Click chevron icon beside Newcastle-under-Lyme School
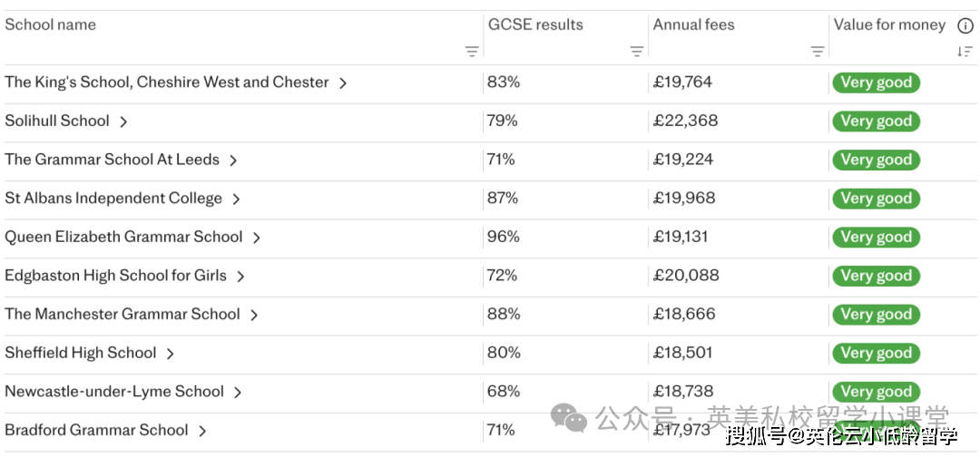The height and width of the screenshot is (457, 980). (x=238, y=393)
